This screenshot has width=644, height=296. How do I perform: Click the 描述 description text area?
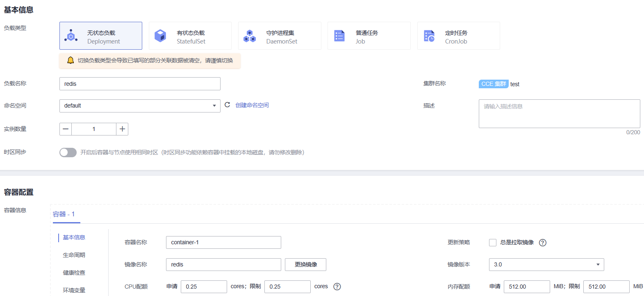[x=559, y=114]
